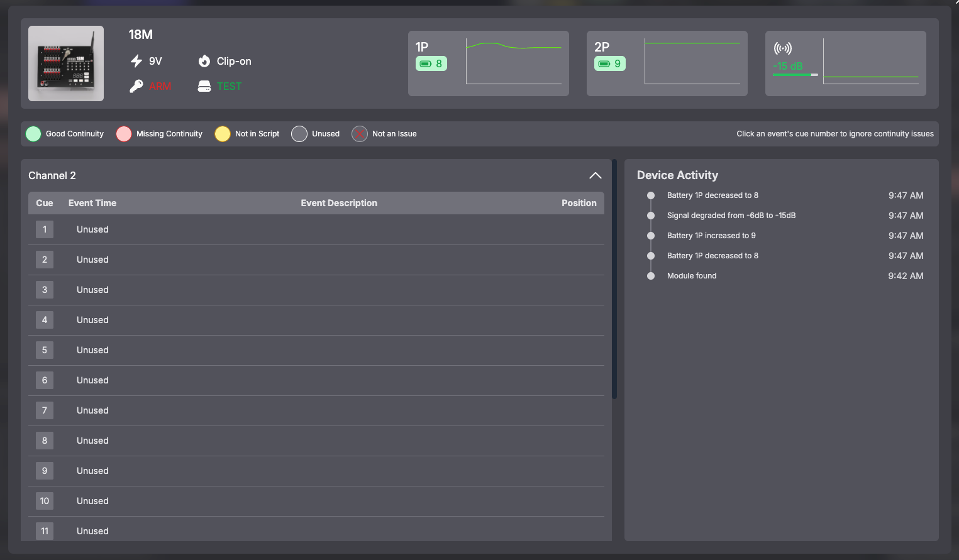Image resolution: width=959 pixels, height=560 pixels.
Task: Click the red ARM status label
Action: coord(160,86)
